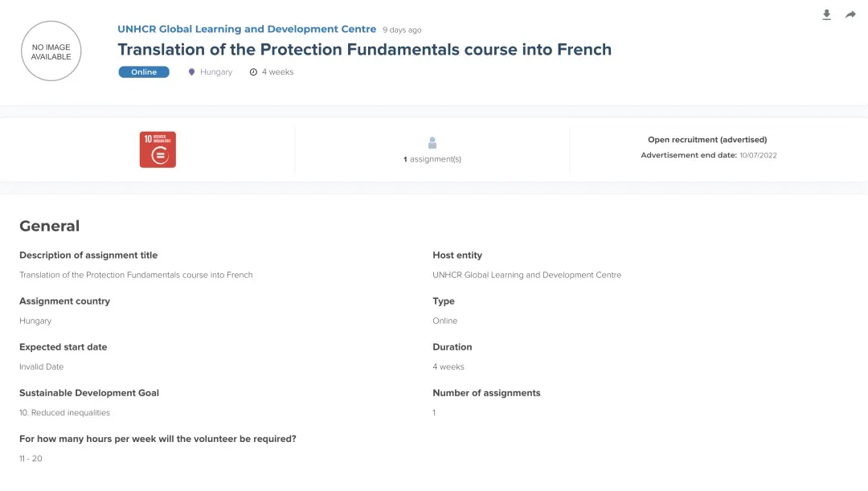Click the host entity value text
868x491 pixels.
pyautogui.click(x=526, y=275)
